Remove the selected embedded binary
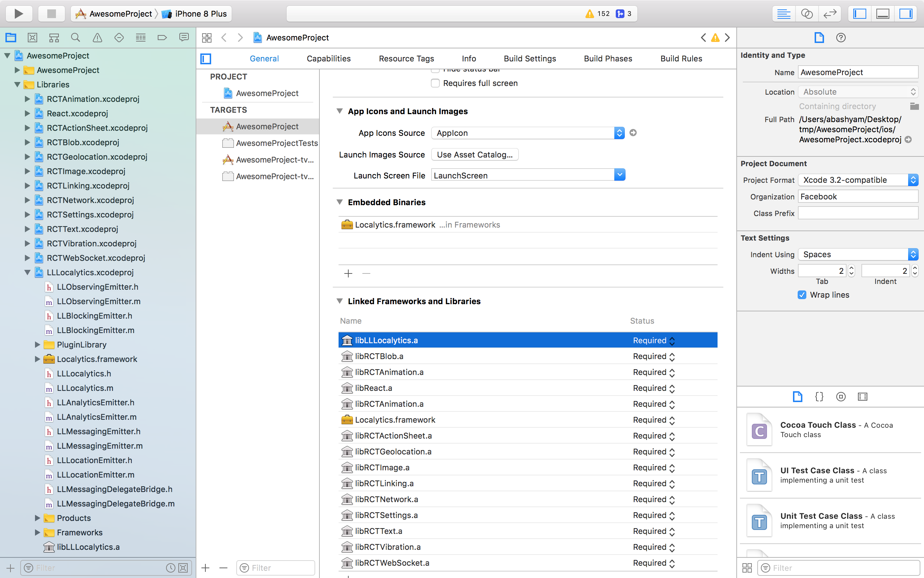924x578 pixels. (x=366, y=273)
